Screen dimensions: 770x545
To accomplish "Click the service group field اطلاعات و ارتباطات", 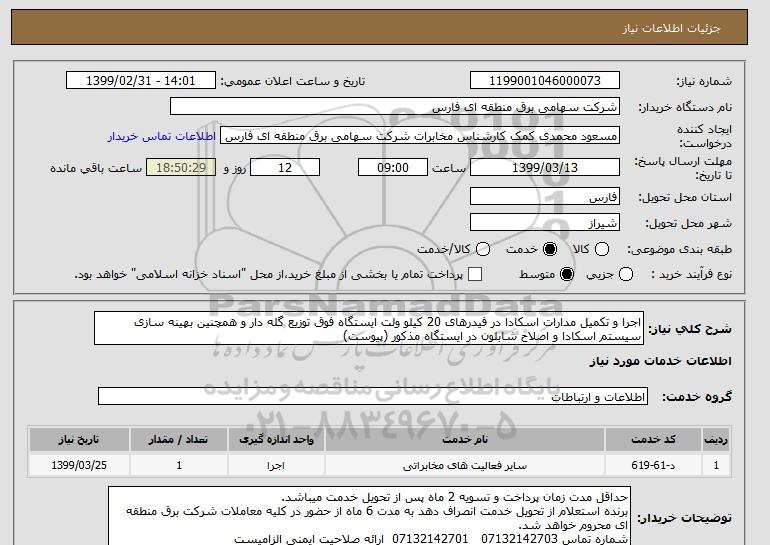I will pyautogui.click(x=373, y=396).
